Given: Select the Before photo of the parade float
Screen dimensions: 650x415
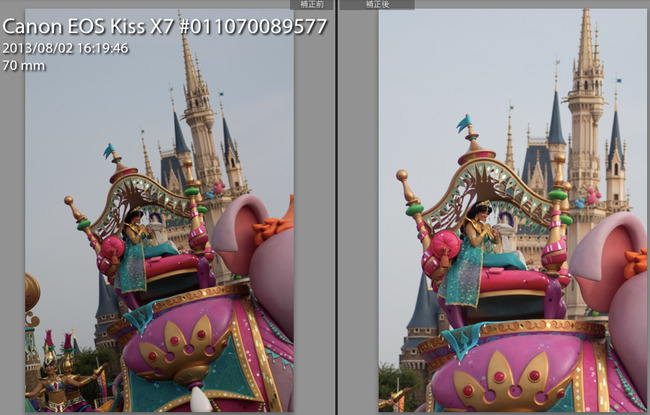Looking at the screenshot, I should pyautogui.click(x=160, y=211).
